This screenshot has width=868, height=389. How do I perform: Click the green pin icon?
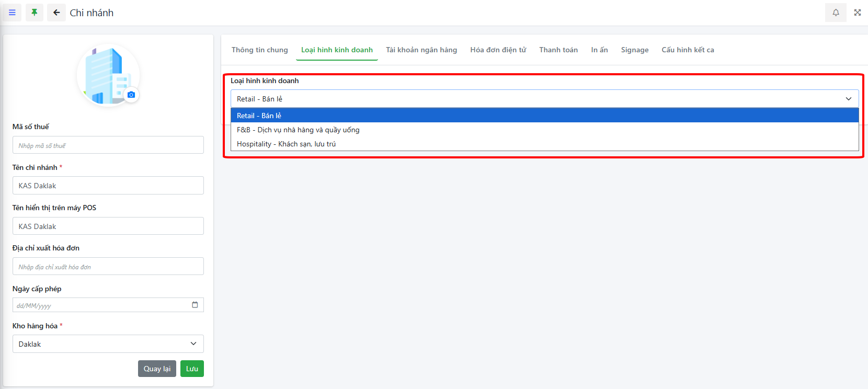(x=35, y=13)
